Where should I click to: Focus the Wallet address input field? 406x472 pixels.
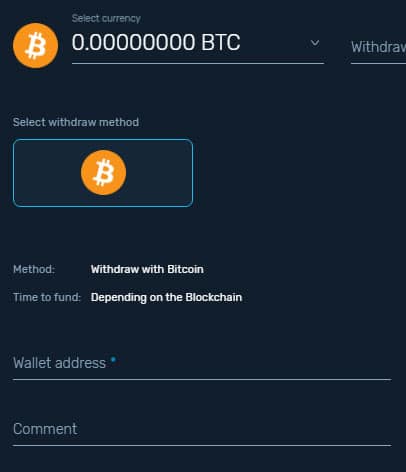tap(202, 364)
